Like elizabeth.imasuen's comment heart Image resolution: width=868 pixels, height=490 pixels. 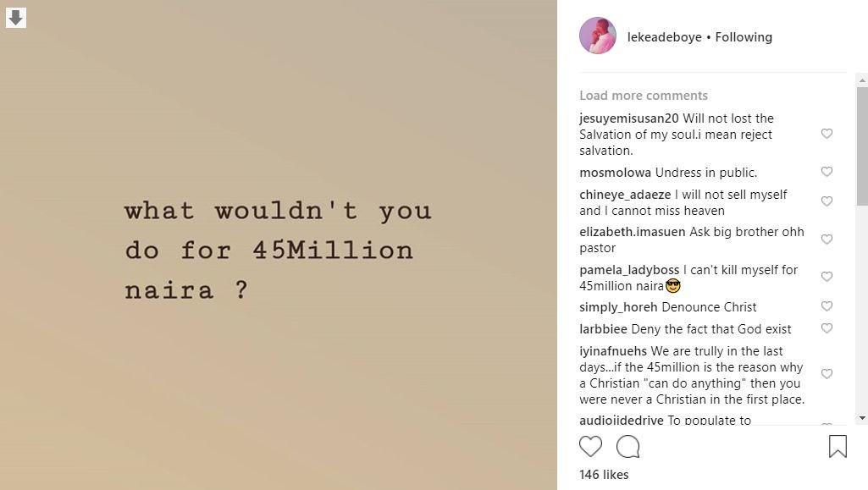click(x=827, y=239)
